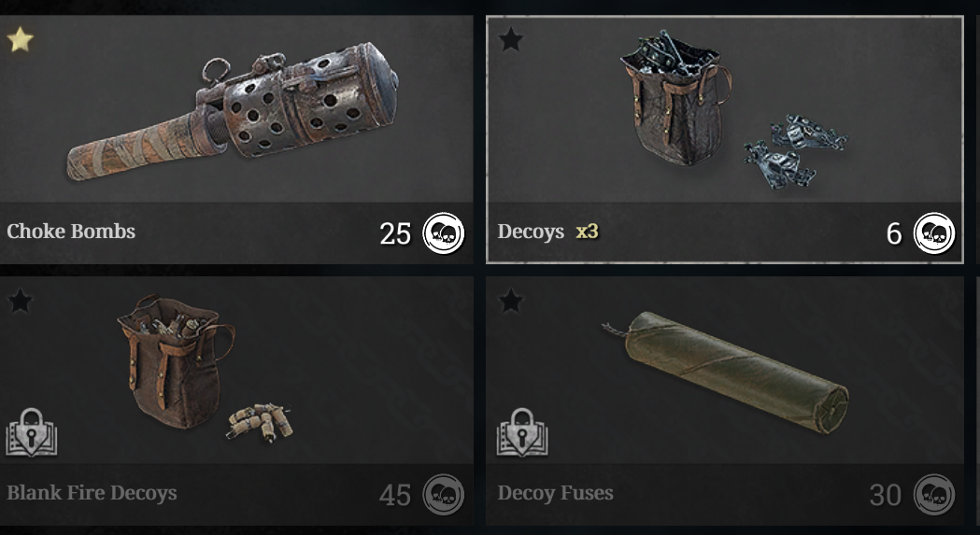Select the Choke Bombs item image
Screen dimensions: 980x535
[x=233, y=111]
